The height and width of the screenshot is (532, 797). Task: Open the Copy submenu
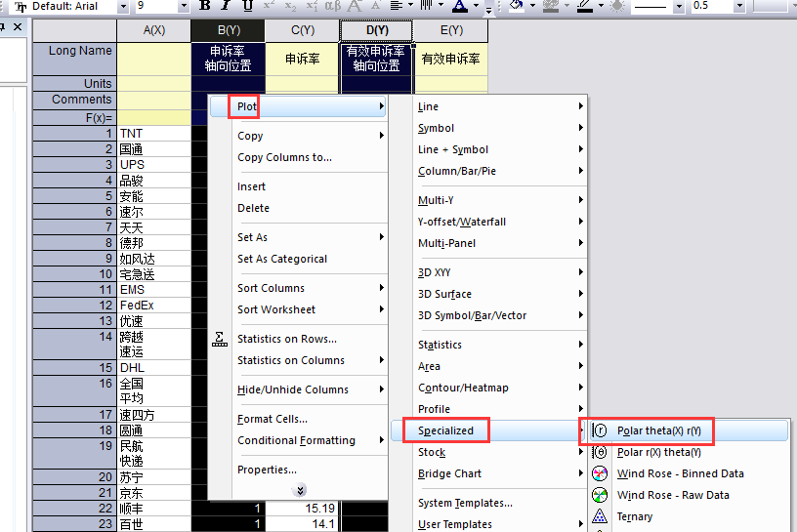point(298,136)
